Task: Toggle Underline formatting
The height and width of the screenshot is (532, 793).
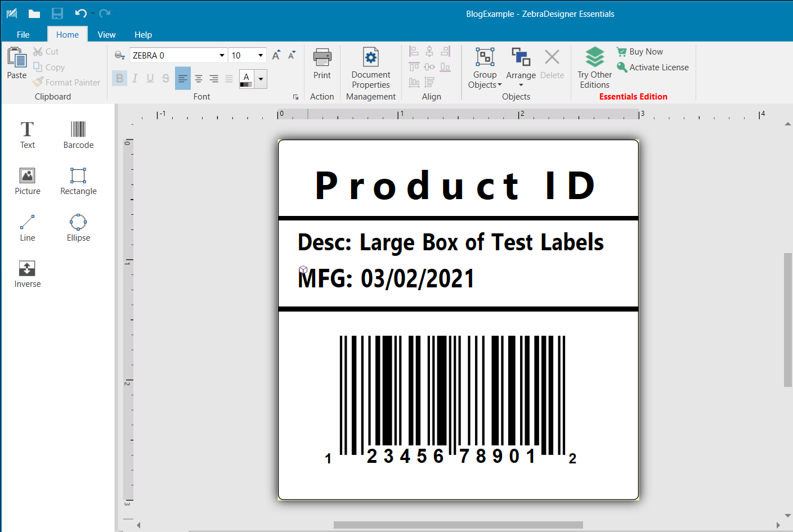Action: coord(150,78)
